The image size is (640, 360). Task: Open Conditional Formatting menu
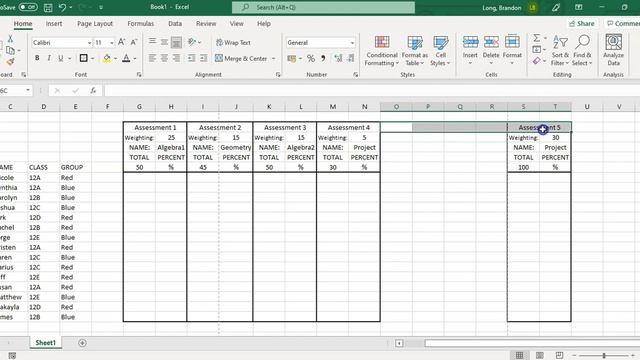(x=382, y=51)
